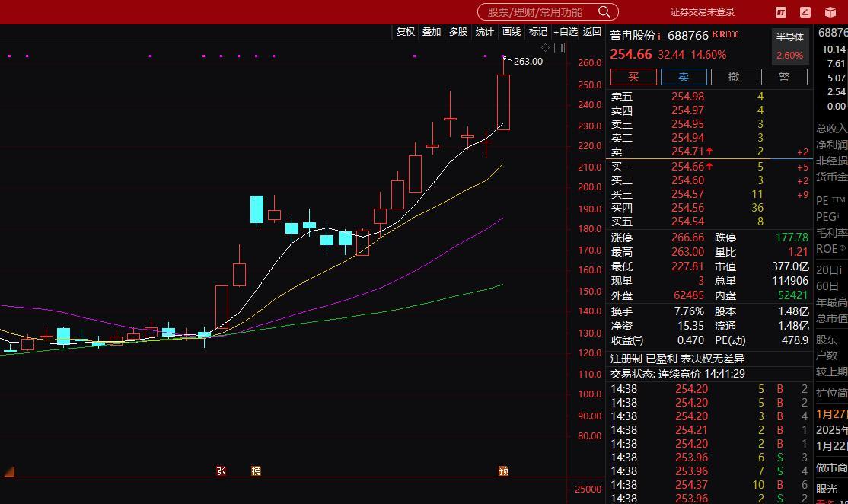Viewport: 848px width, 504px height.
Task: Click the main price 254.66 header
Action: point(631,55)
